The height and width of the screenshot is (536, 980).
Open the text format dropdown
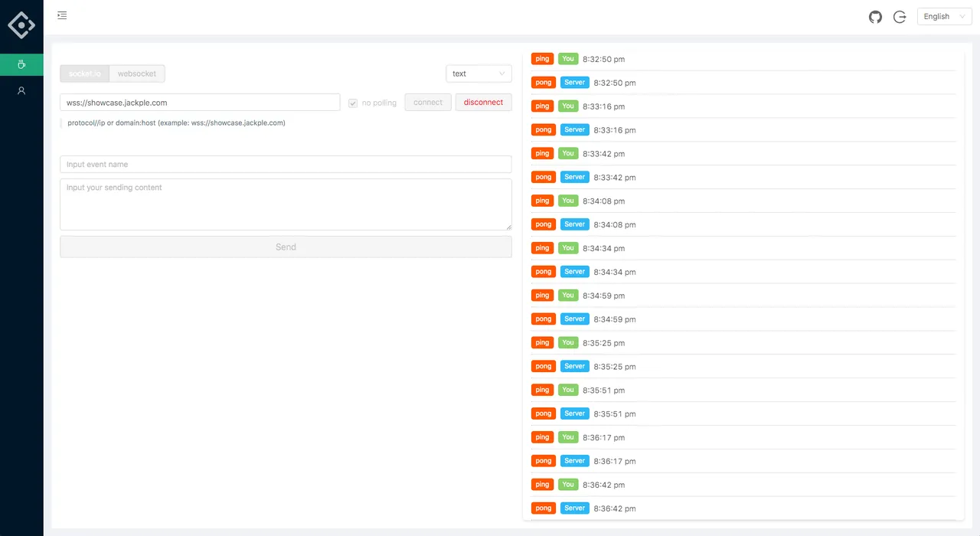479,74
